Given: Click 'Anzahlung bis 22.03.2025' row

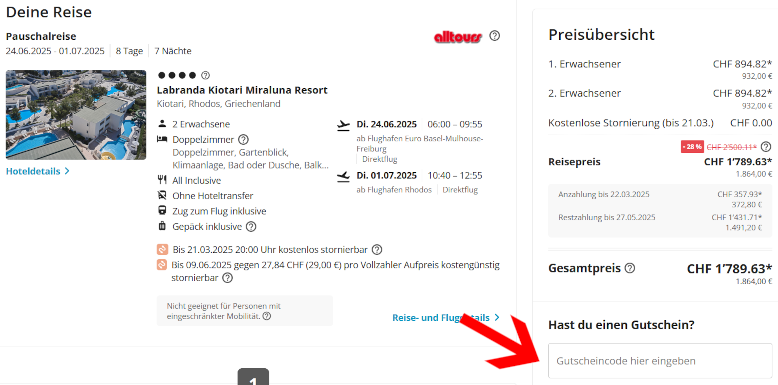Looking at the screenshot, I should (660, 199).
